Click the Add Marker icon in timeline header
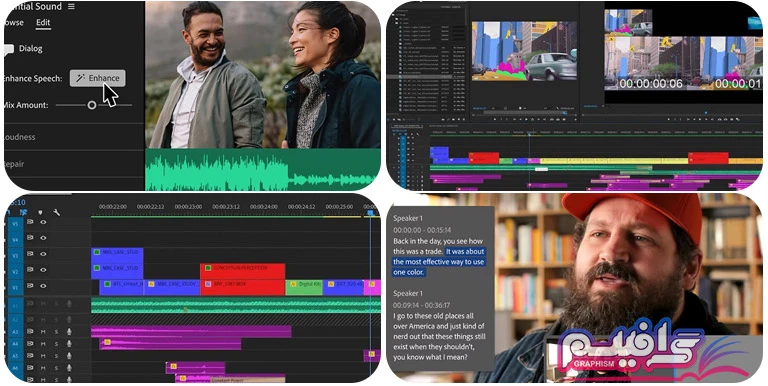 tap(40, 212)
